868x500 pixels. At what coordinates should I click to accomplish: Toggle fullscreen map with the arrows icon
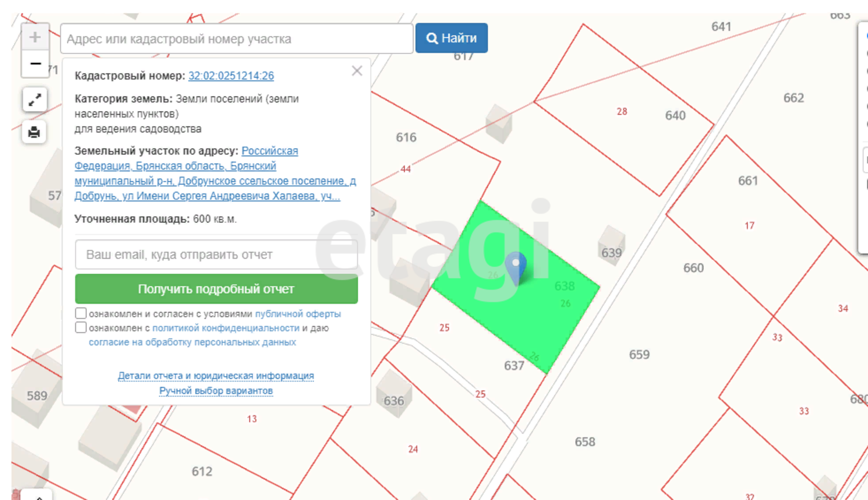pos(35,100)
